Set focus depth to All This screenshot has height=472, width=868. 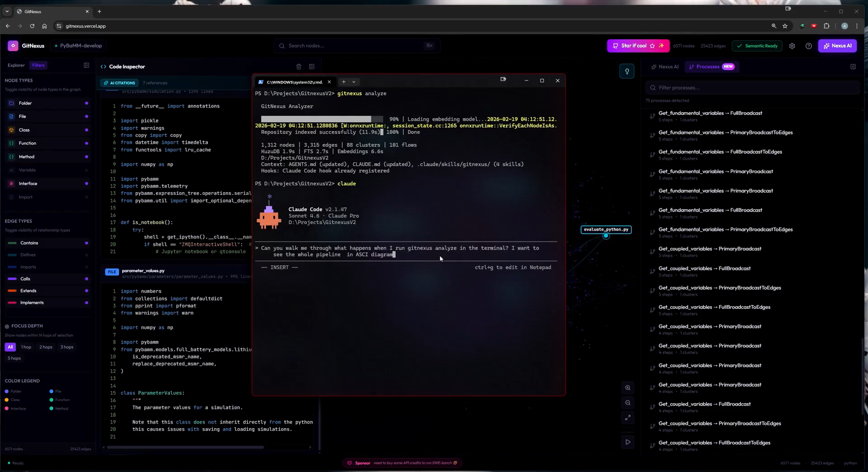(10, 347)
